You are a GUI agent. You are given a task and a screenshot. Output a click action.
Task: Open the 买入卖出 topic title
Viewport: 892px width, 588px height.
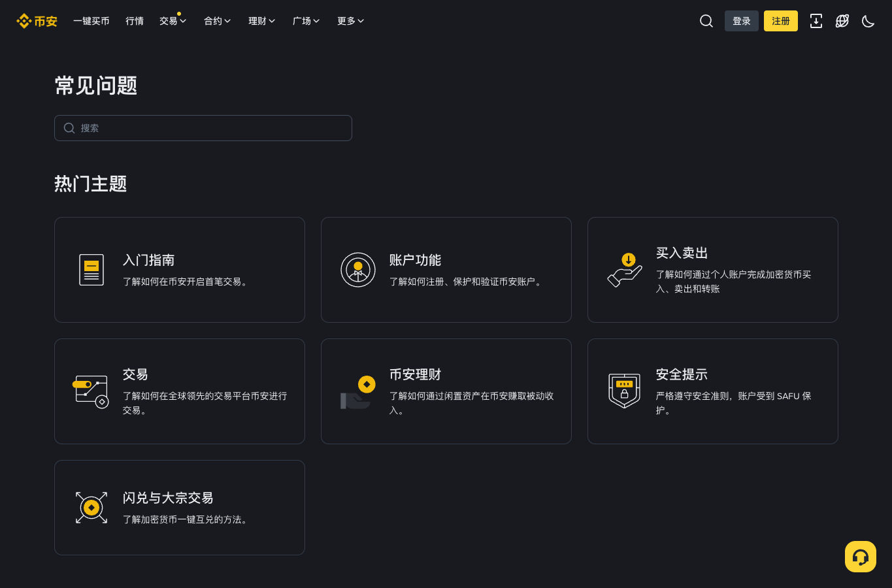(x=682, y=253)
